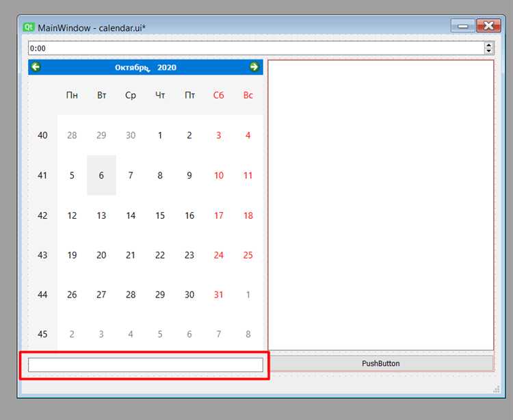Viewport: 513px width, 420px height.
Task: Click the Qt logo in title bar
Action: click(x=29, y=27)
